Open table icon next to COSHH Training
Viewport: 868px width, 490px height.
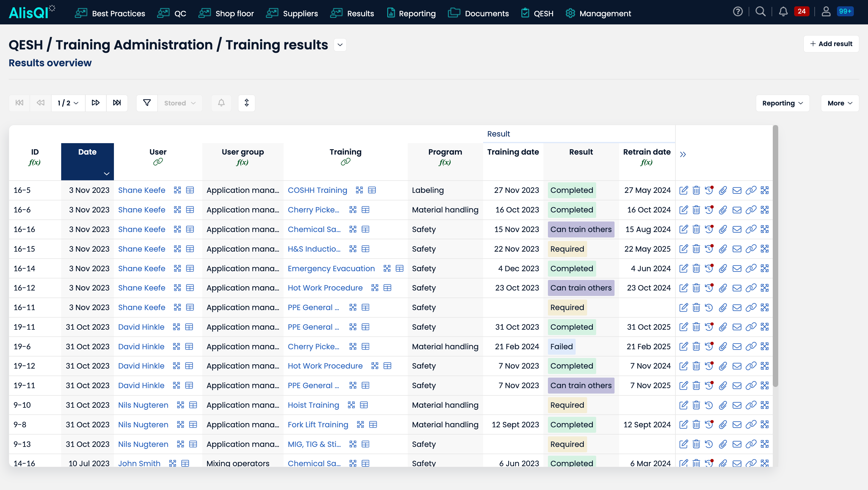372,190
